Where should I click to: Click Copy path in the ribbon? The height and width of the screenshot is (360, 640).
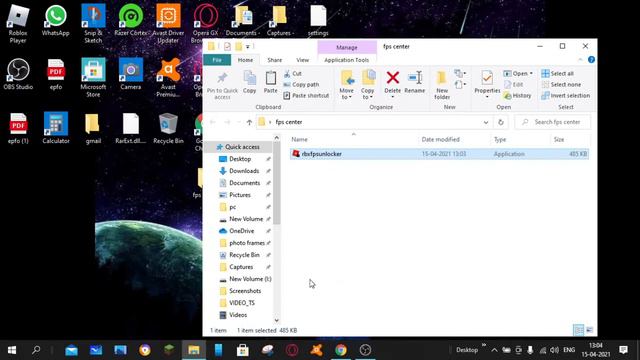coord(301,84)
